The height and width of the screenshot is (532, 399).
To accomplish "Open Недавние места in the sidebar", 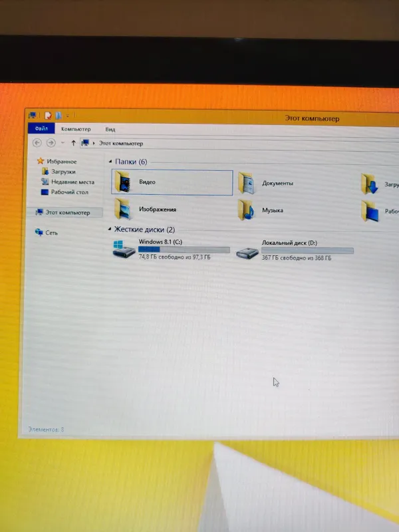I will tap(72, 182).
